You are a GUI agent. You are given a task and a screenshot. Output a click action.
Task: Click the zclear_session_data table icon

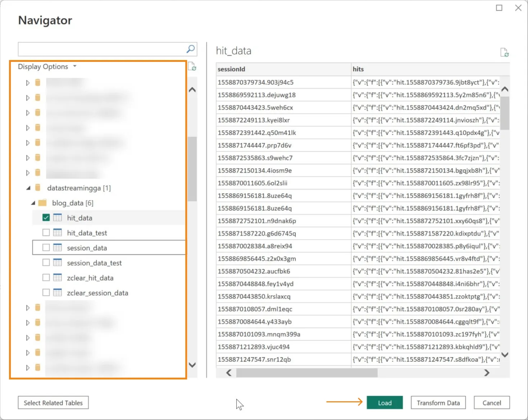click(x=58, y=293)
